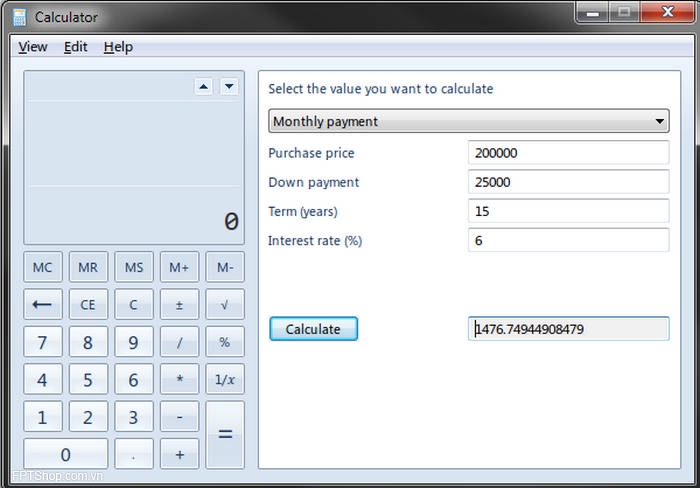Screen dimensions: 700x488
Task: Click the history up arrow button
Action: click(x=204, y=87)
